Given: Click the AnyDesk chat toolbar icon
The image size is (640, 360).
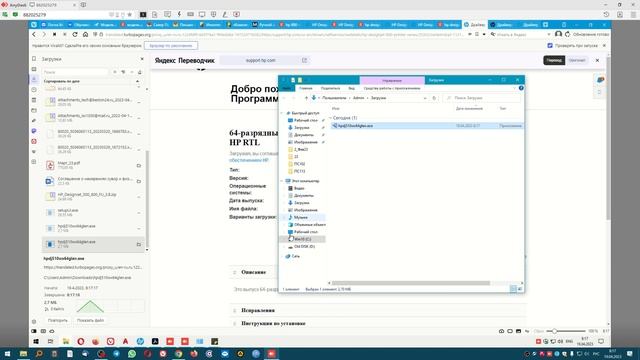Looking at the screenshot, I should [x=167, y=14].
